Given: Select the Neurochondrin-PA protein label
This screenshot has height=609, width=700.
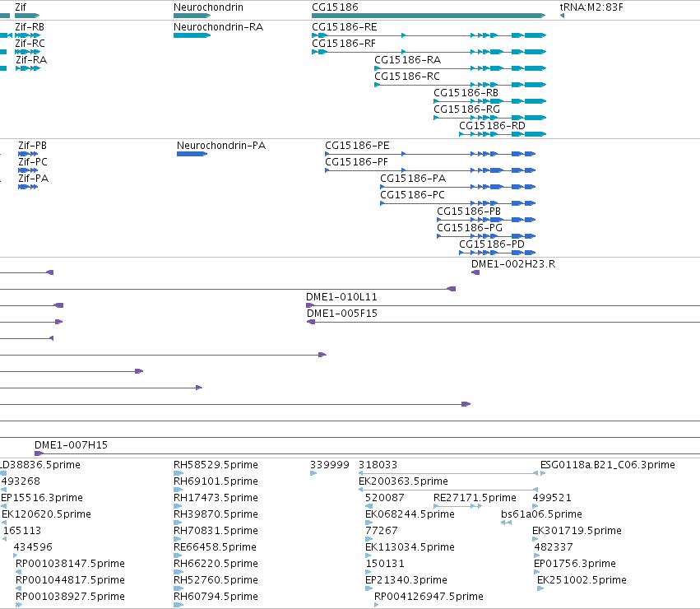Looking at the screenshot, I should coord(221,146).
